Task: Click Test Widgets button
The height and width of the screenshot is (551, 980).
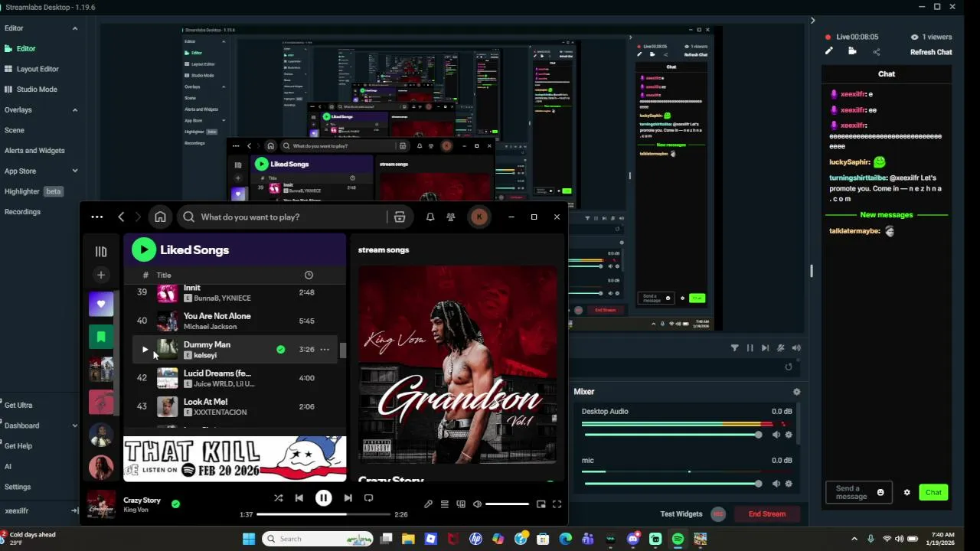Action: coord(681,514)
